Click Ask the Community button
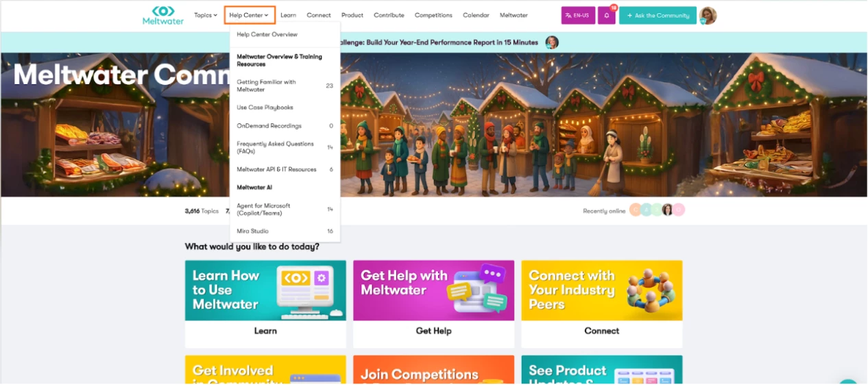Screen dimensions: 868x385 pyautogui.click(x=658, y=16)
